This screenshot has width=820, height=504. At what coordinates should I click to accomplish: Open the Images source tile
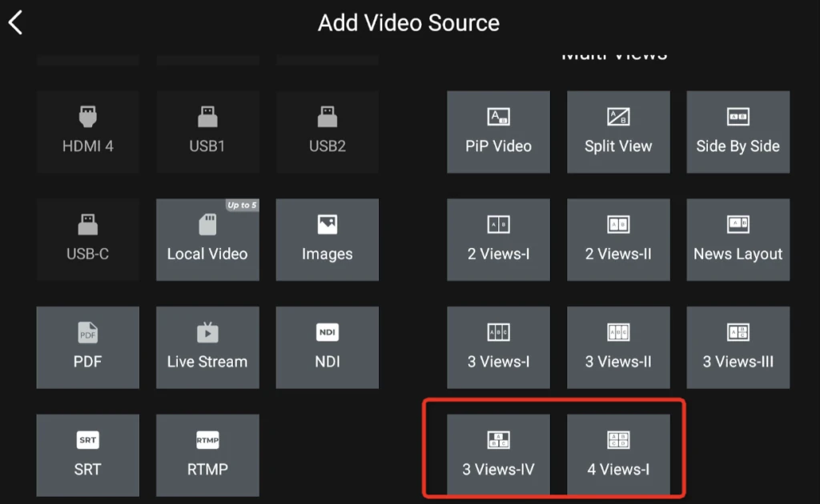[327, 240]
